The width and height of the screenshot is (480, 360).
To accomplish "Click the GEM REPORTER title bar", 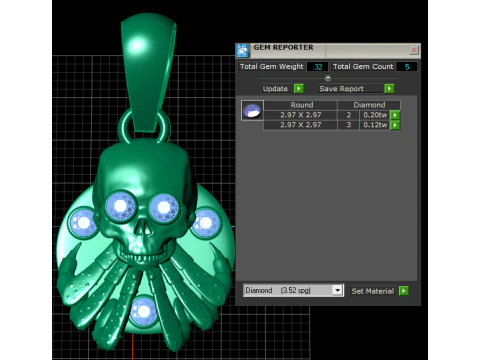I will [x=328, y=50].
